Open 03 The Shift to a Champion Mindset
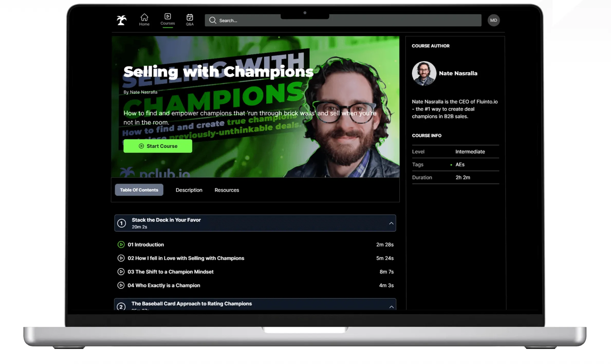The width and height of the screenshot is (611, 364). pos(170,272)
